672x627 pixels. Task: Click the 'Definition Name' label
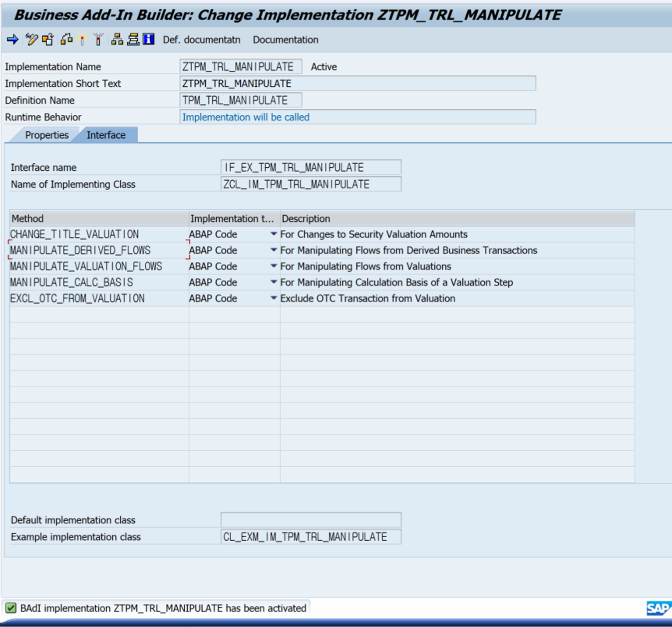tap(40, 100)
